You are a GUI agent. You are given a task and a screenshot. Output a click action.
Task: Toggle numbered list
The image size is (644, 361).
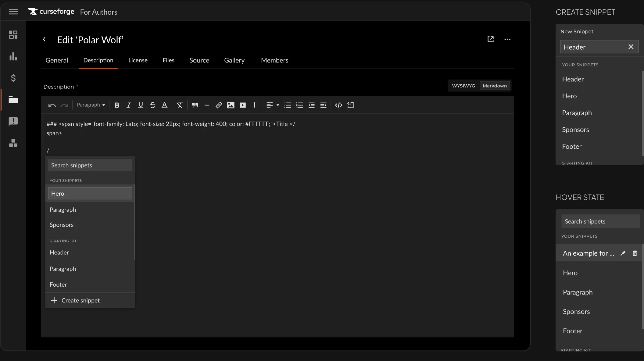(x=299, y=105)
